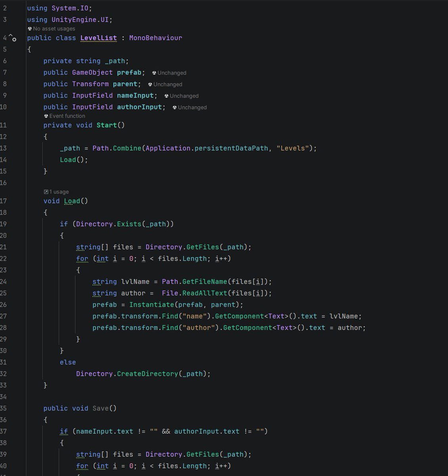Click the "Unchanged" hint beside parent field
The height and width of the screenshot is (476, 448).
pyautogui.click(x=165, y=84)
